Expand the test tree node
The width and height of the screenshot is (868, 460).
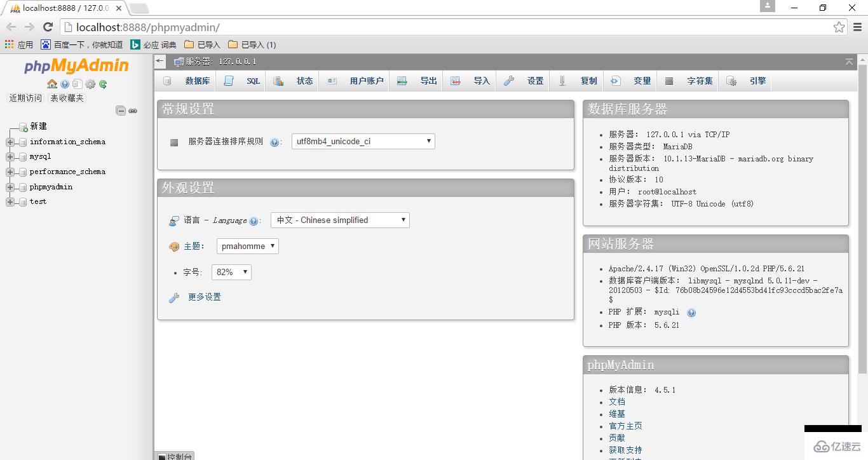(10, 202)
